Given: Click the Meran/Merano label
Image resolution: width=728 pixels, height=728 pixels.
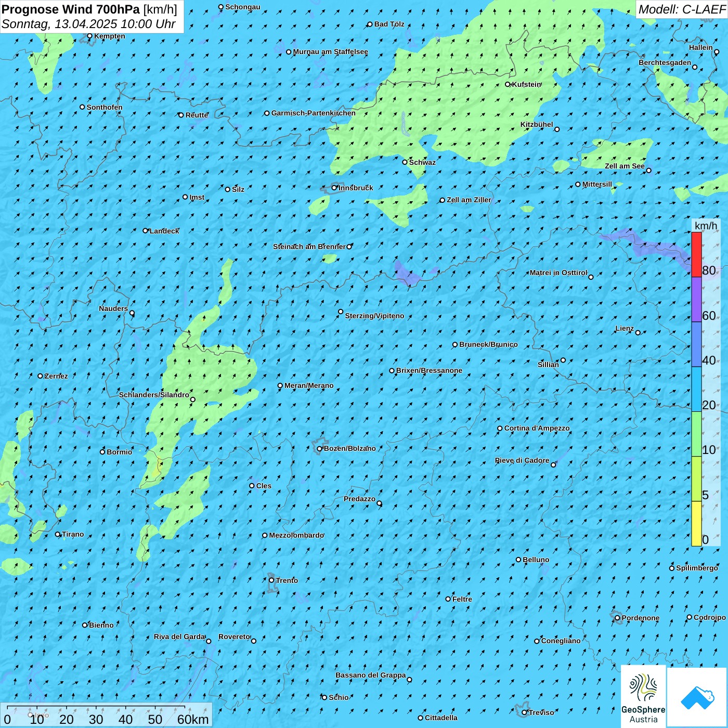Looking at the screenshot, I should click(309, 385).
